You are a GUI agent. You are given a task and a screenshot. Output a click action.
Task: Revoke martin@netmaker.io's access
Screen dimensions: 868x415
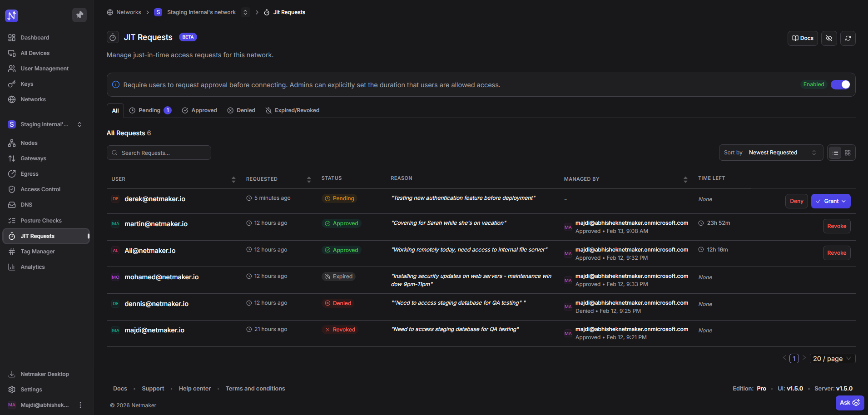click(x=836, y=226)
